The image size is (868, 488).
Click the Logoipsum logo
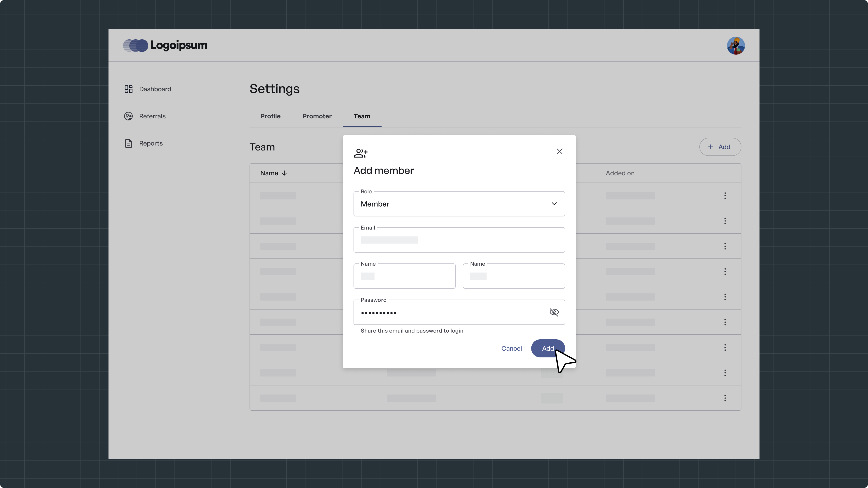165,45
